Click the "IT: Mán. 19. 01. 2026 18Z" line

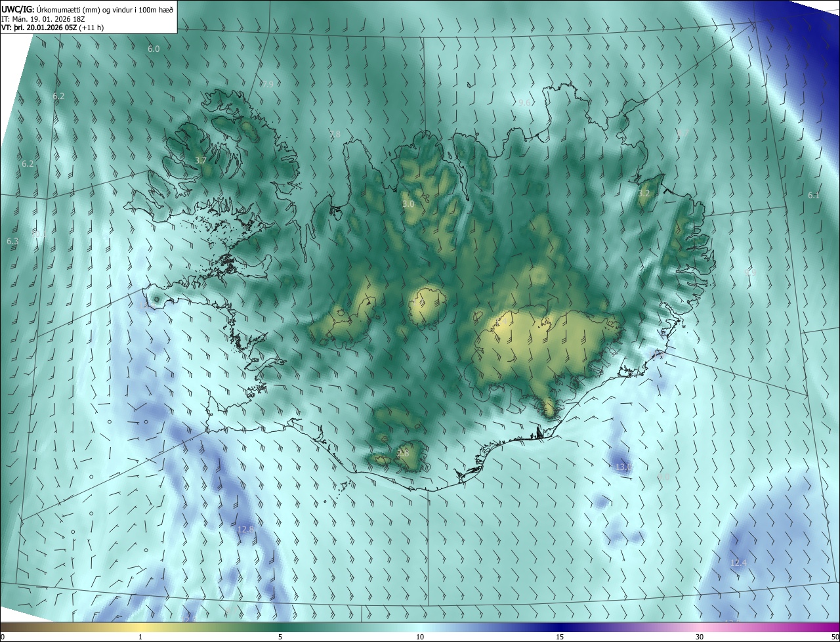[43, 18]
